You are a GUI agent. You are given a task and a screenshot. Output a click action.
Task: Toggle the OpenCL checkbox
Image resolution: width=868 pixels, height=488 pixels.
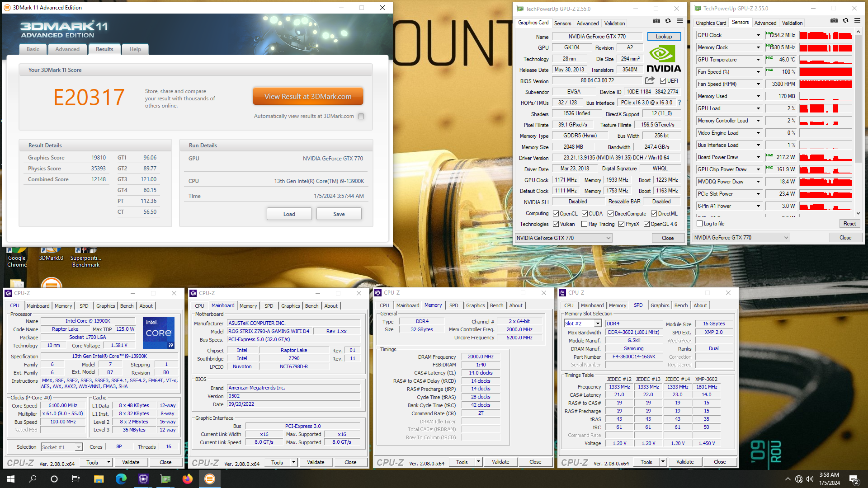click(x=556, y=214)
